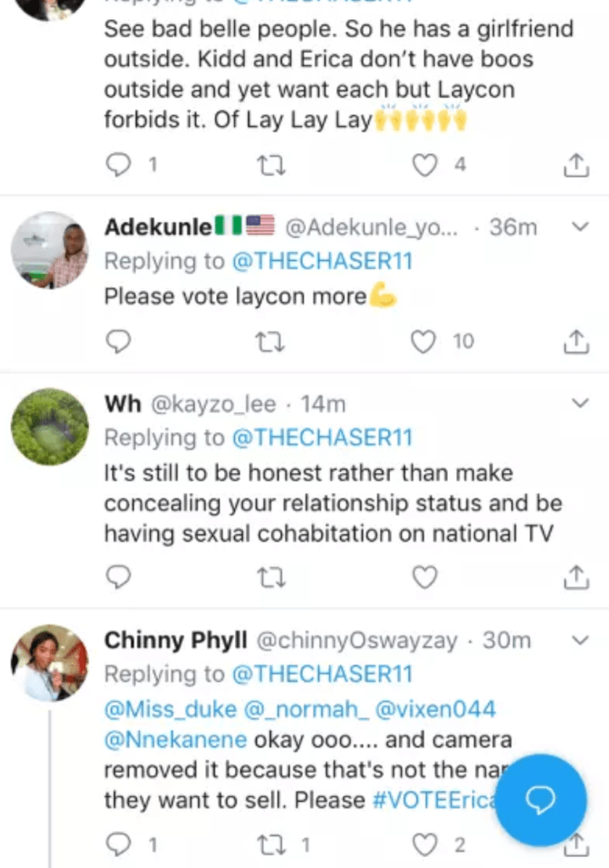Like the top tweet with 4 likes
The height and width of the screenshot is (868, 609).
tap(423, 165)
